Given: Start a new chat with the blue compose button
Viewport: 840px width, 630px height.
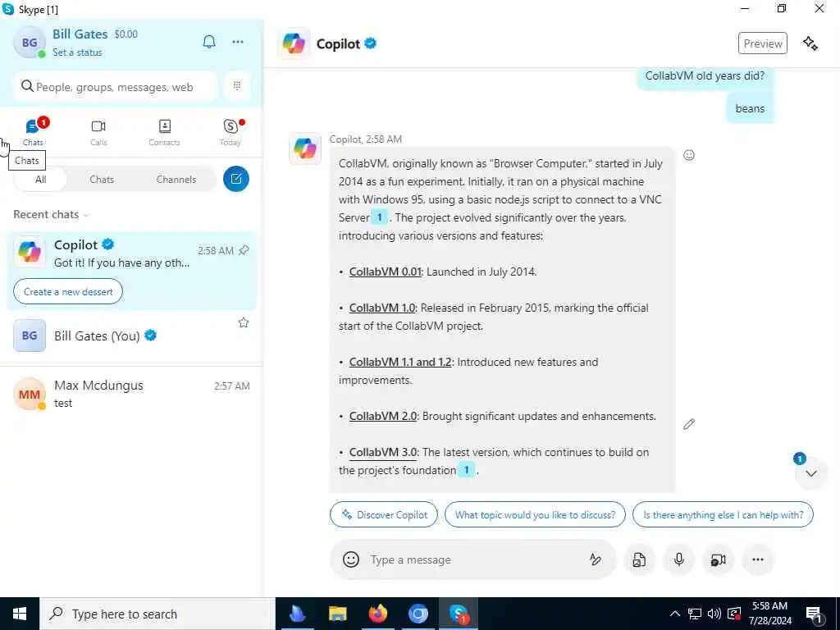Looking at the screenshot, I should (236, 179).
